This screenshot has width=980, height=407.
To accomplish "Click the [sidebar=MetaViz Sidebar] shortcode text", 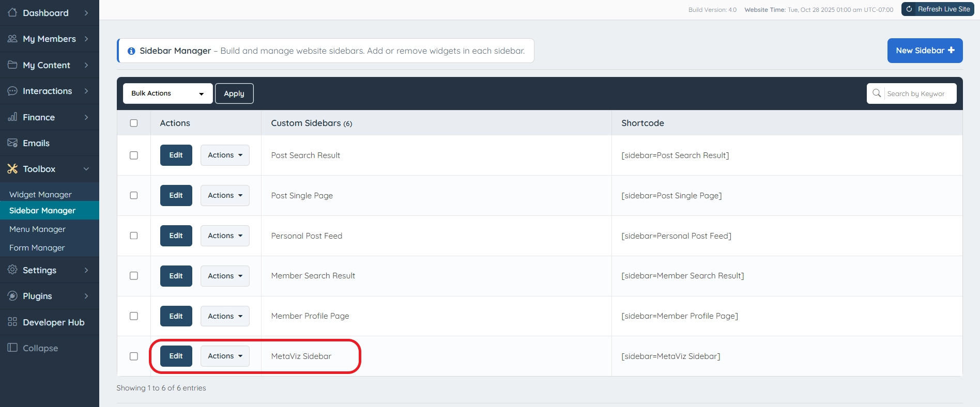I will [x=670, y=356].
